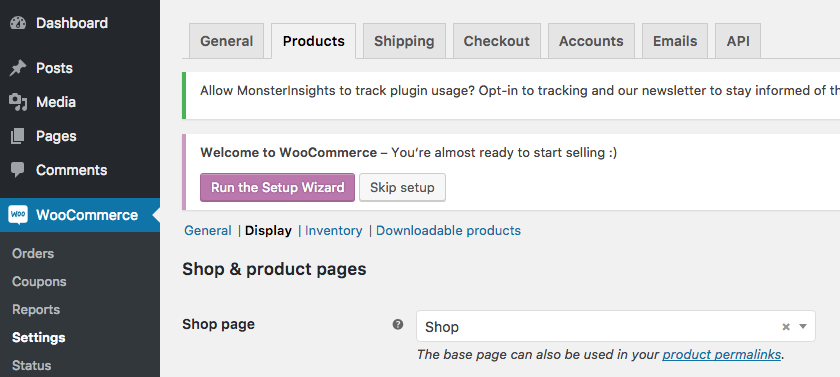Click the Comments speech bubble icon

18,170
